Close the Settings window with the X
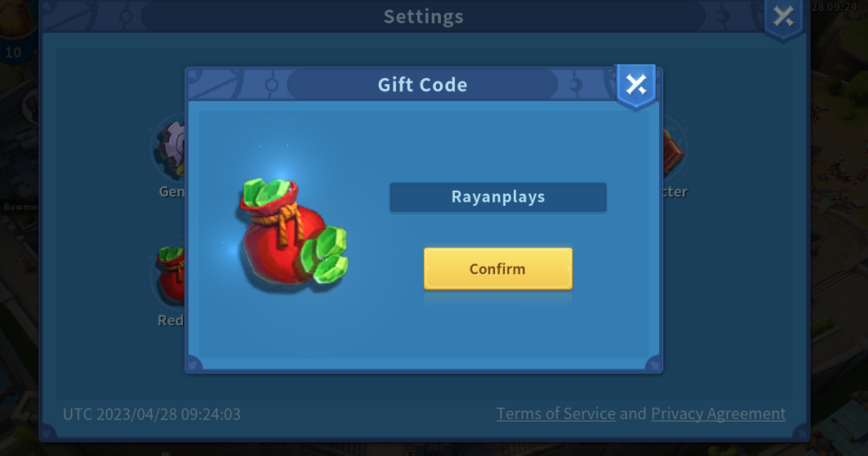 pos(783,17)
